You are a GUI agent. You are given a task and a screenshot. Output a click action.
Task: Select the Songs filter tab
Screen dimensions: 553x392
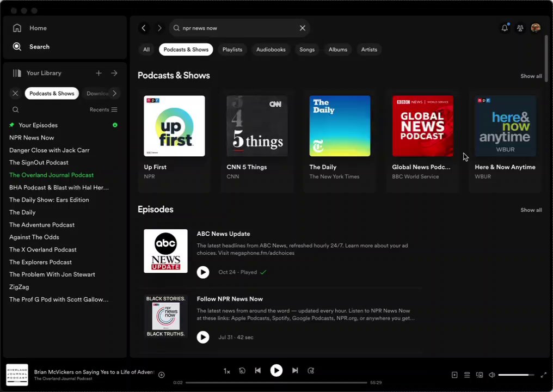point(307,50)
